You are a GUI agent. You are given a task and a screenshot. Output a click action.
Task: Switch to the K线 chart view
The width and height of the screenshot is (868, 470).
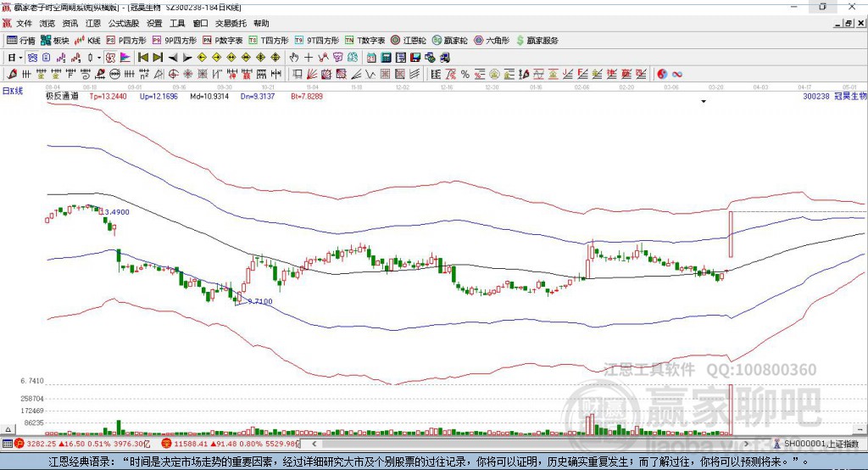87,41
